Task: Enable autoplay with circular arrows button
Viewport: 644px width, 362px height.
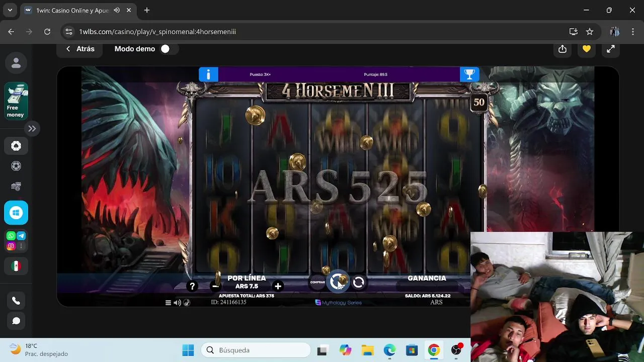Action: pos(359,283)
